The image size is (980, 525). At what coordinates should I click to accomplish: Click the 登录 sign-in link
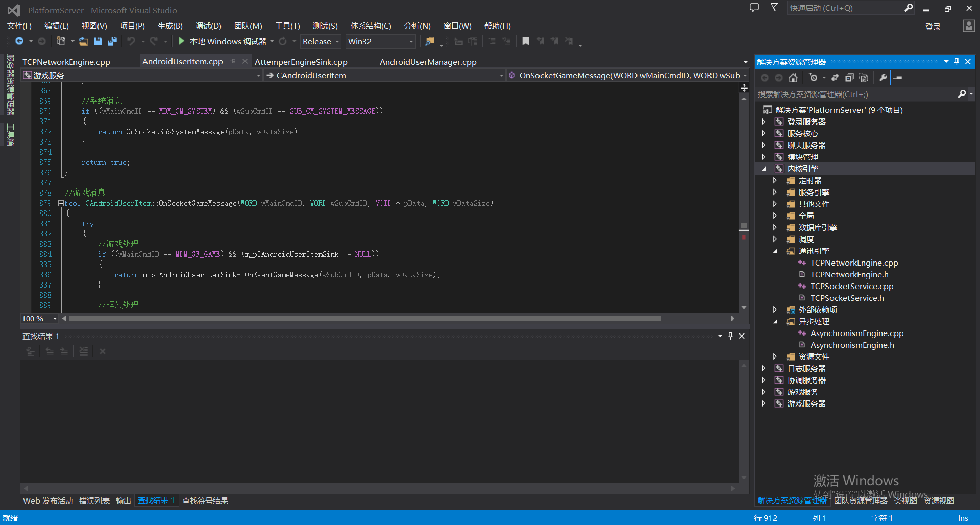coord(933,27)
